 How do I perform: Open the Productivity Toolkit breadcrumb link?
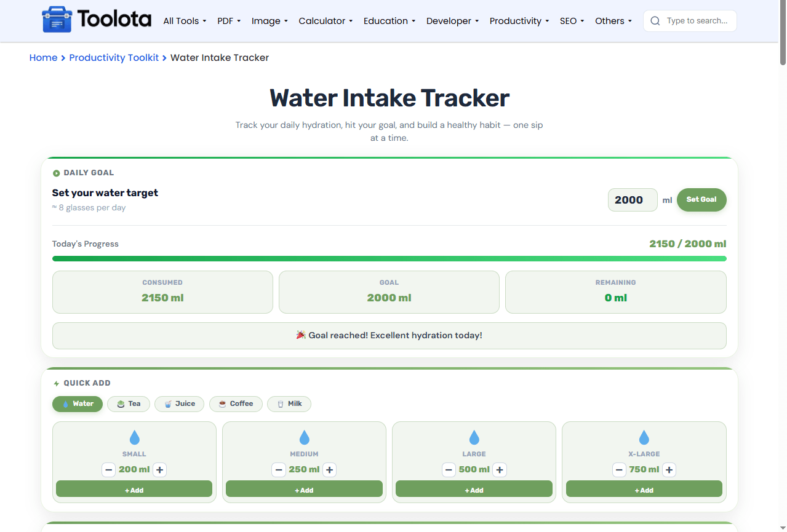[114, 58]
